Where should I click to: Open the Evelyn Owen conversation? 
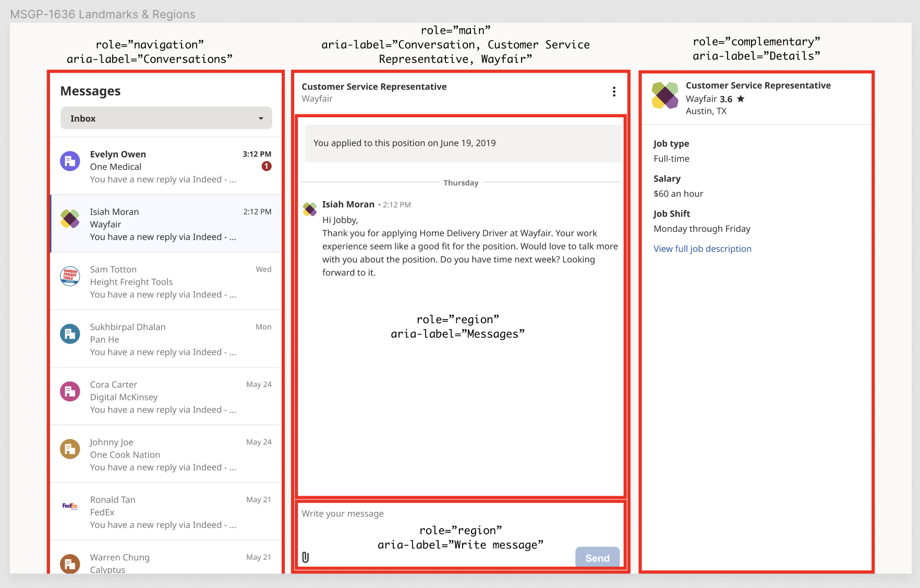[166, 166]
